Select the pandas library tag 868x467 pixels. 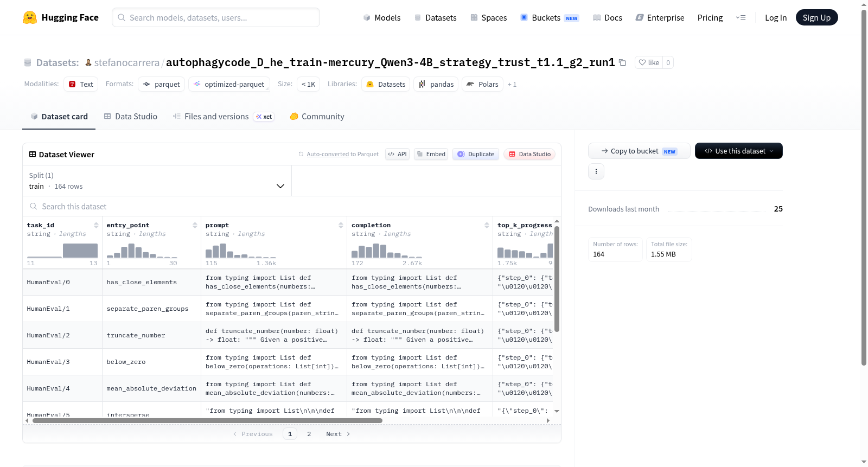pos(436,84)
